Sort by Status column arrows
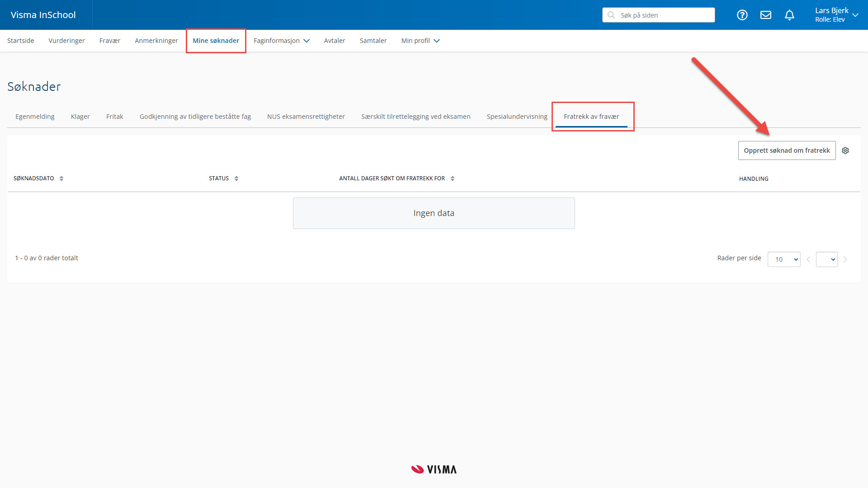The image size is (868, 488). coord(236,178)
